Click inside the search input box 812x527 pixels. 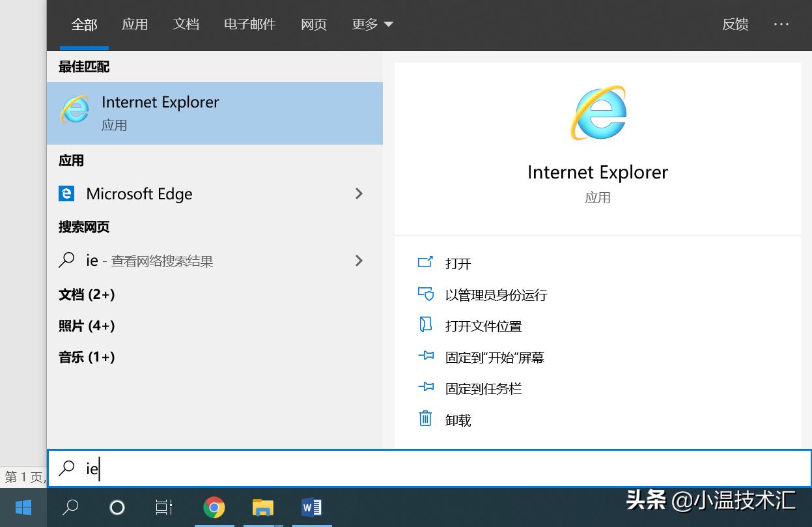click(260, 468)
